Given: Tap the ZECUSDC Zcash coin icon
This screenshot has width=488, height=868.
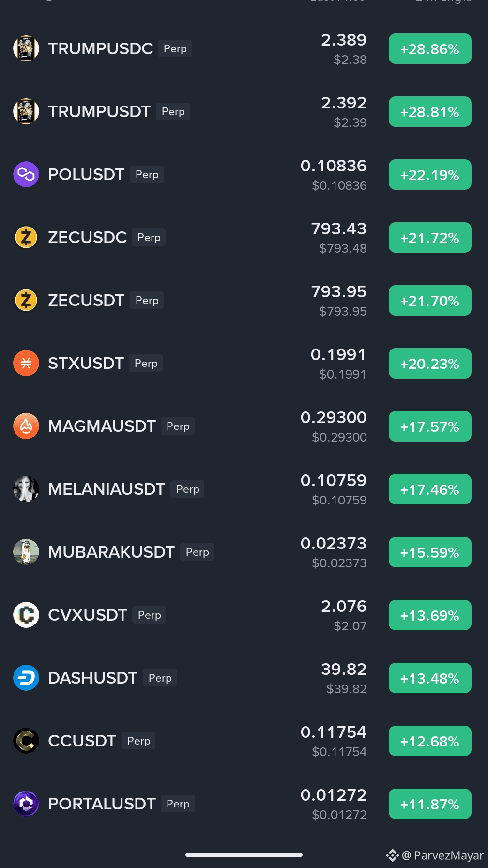Looking at the screenshot, I should click(x=26, y=237).
